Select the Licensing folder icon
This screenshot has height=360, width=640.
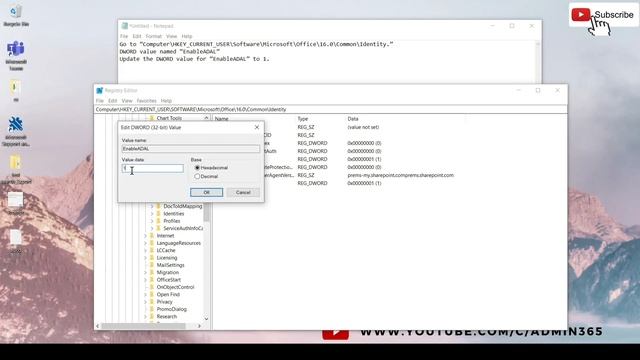point(151,258)
